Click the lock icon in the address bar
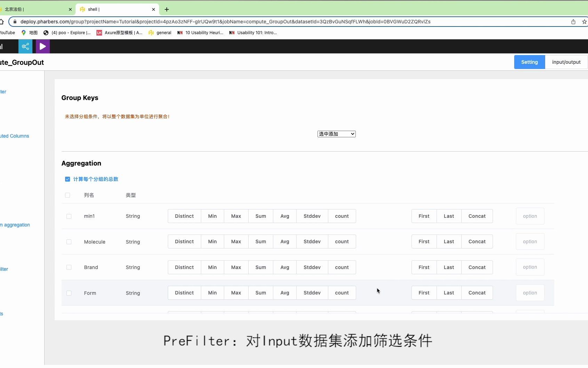Image resolution: width=588 pixels, height=368 pixels. pos(15,22)
